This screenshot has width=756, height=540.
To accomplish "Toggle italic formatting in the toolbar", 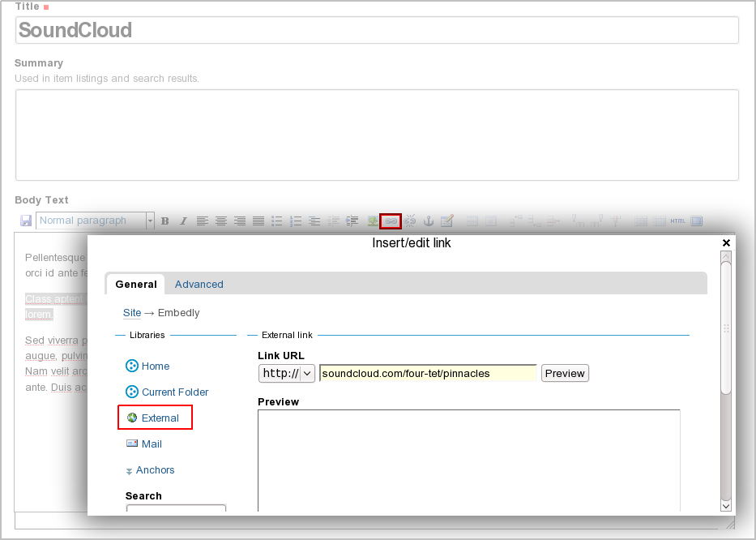I will coord(183,221).
